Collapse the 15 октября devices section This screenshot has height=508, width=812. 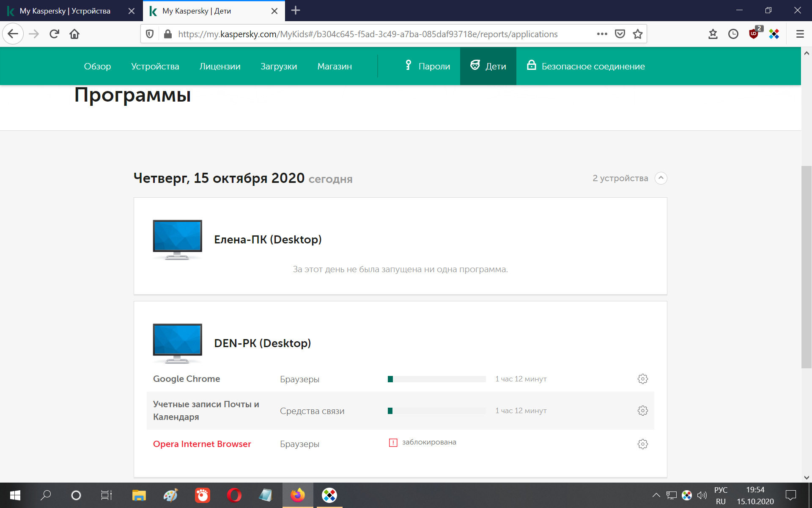pyautogui.click(x=661, y=178)
